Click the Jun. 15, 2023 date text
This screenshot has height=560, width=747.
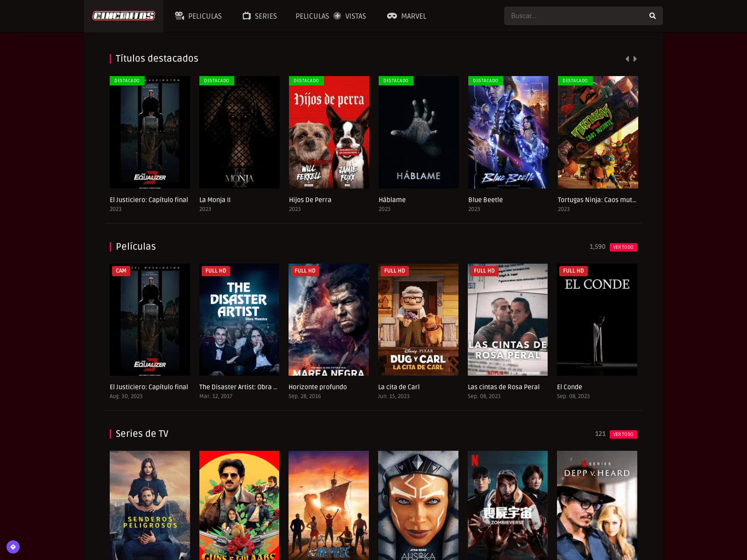point(394,396)
